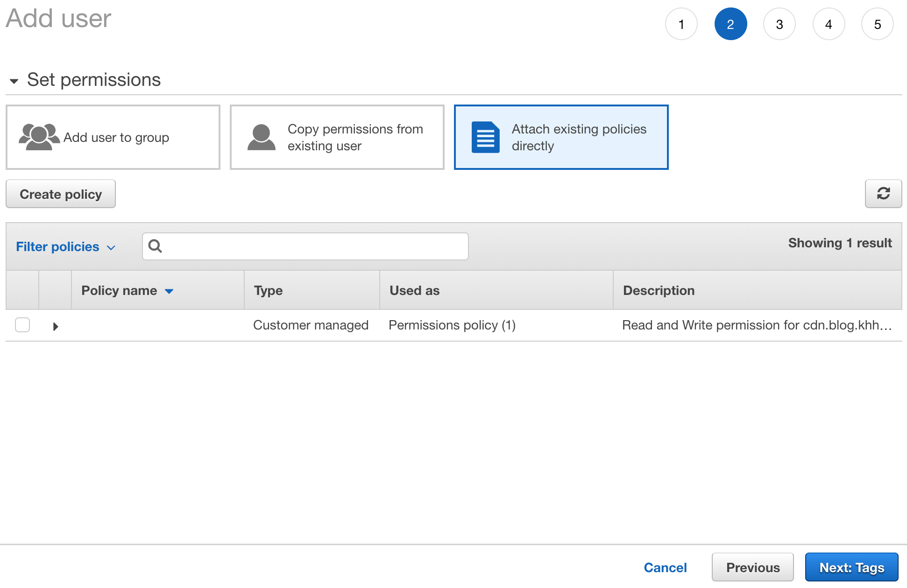Click the refresh policies icon button

click(883, 194)
